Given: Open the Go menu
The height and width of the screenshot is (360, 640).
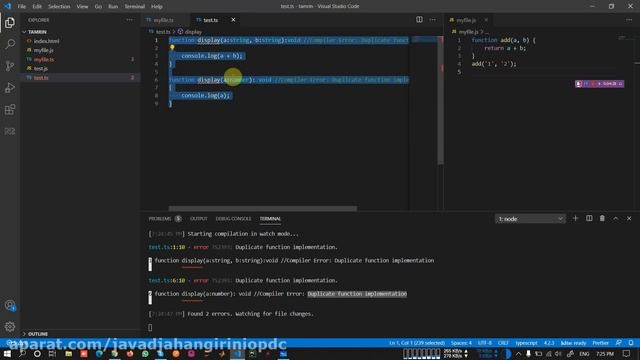Looking at the screenshot, I should point(98,6).
